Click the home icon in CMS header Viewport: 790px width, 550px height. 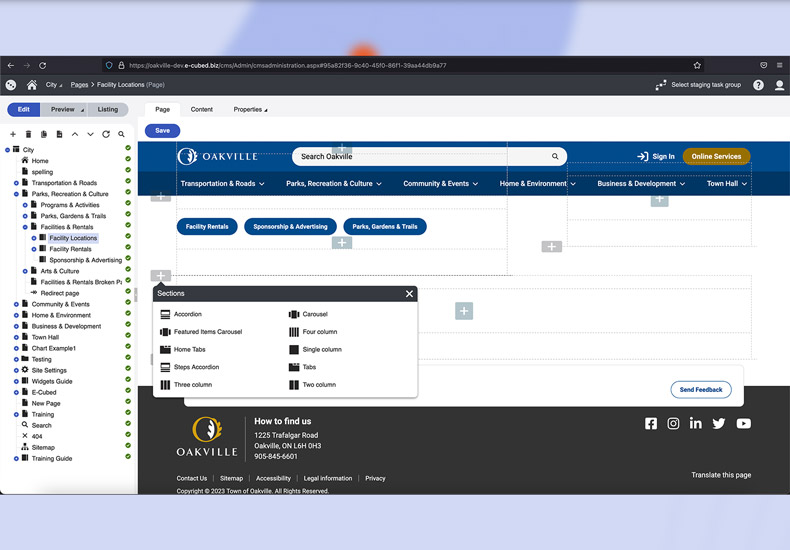(x=32, y=86)
